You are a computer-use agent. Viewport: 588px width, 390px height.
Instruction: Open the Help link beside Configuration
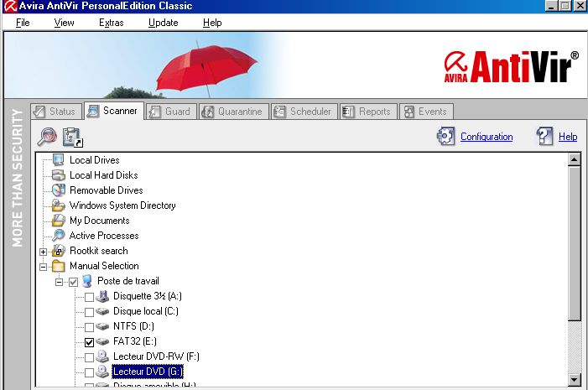pyautogui.click(x=568, y=137)
